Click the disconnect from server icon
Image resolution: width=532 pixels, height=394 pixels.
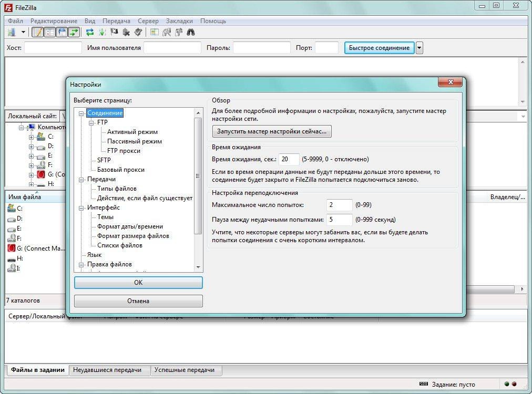[126, 33]
